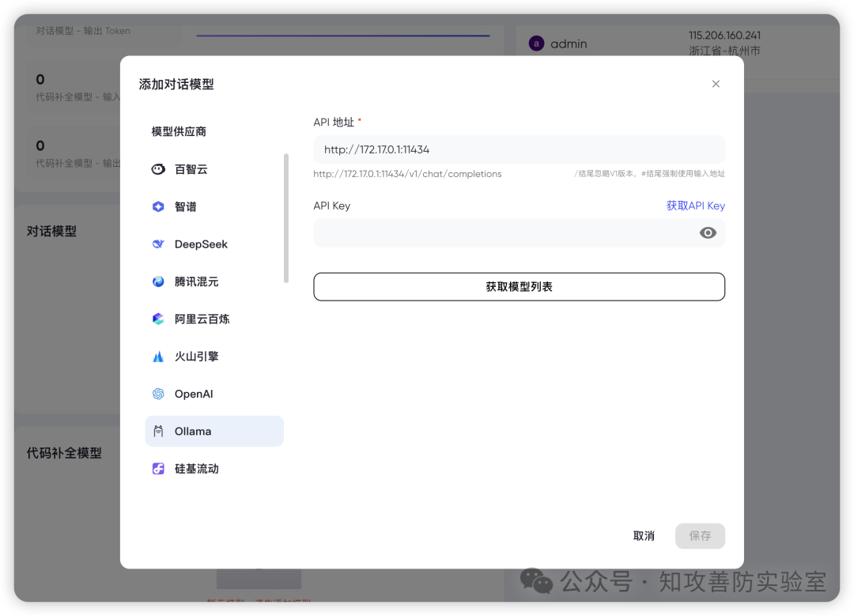Pick 阿里云百炼 in provider list
This screenshot has width=854, height=616.
[x=214, y=319]
